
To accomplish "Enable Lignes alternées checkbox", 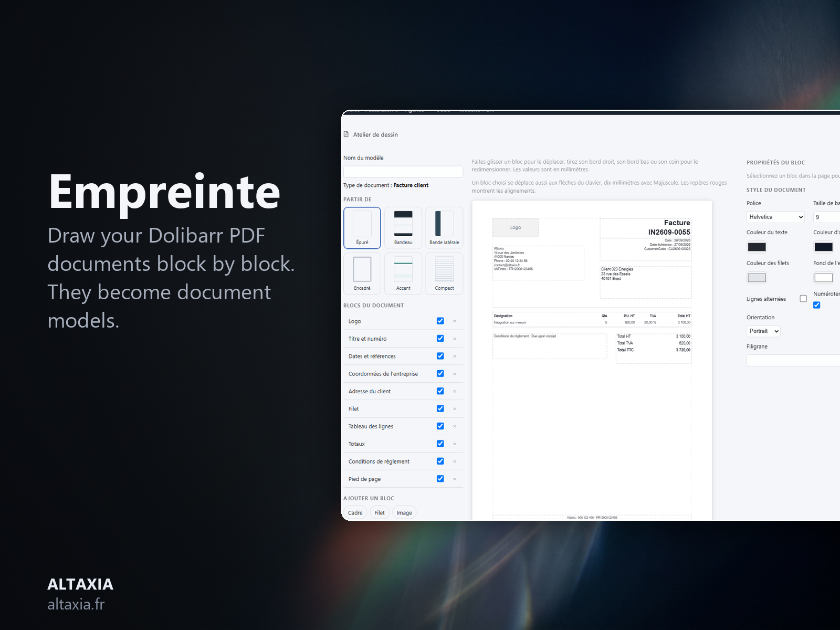I will coord(803,299).
